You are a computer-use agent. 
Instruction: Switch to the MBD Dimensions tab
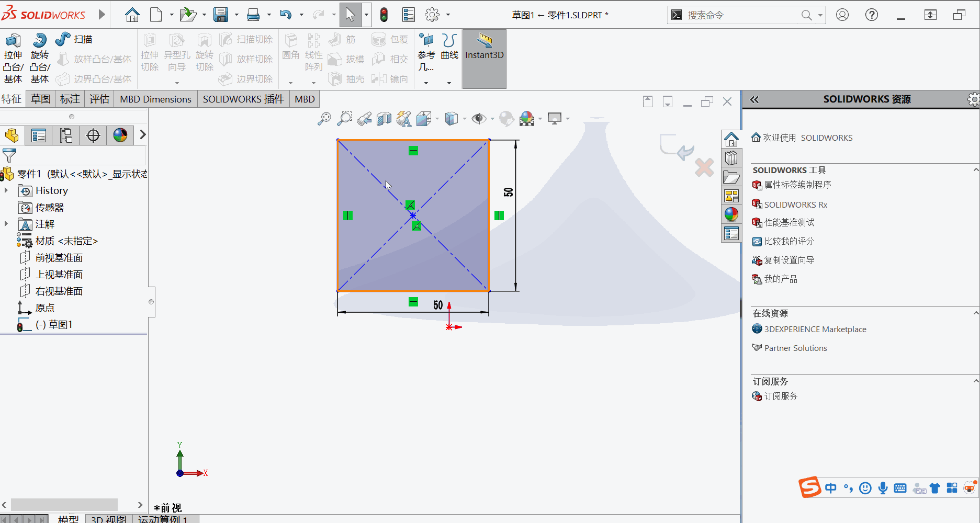155,99
